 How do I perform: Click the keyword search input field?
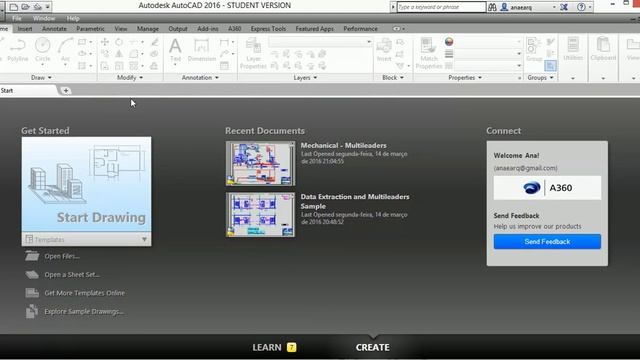tap(442, 7)
